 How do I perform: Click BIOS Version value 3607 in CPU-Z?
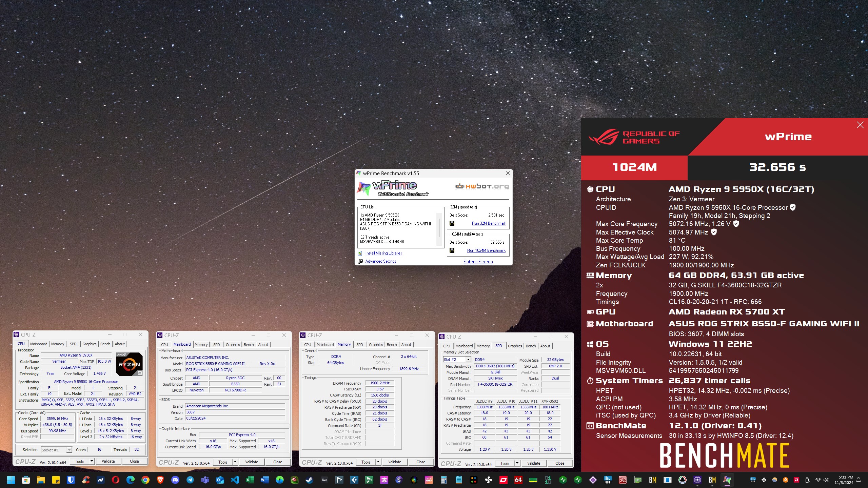pos(235,412)
